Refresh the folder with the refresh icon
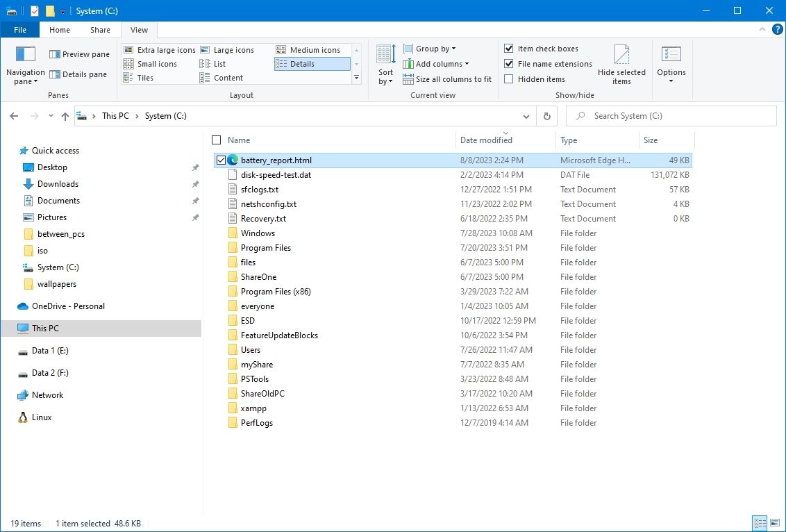 coord(546,116)
